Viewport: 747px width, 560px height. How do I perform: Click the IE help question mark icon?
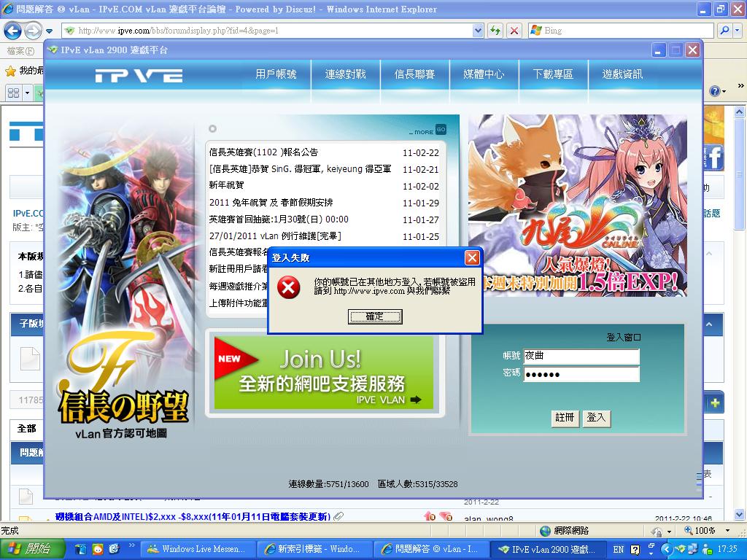(x=715, y=91)
